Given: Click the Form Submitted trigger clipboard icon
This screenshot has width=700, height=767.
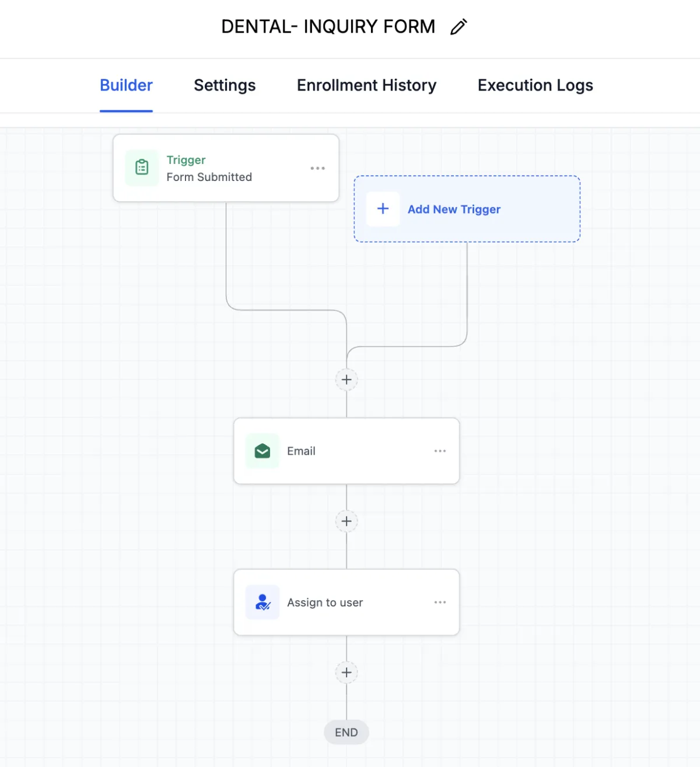Looking at the screenshot, I should click(142, 168).
